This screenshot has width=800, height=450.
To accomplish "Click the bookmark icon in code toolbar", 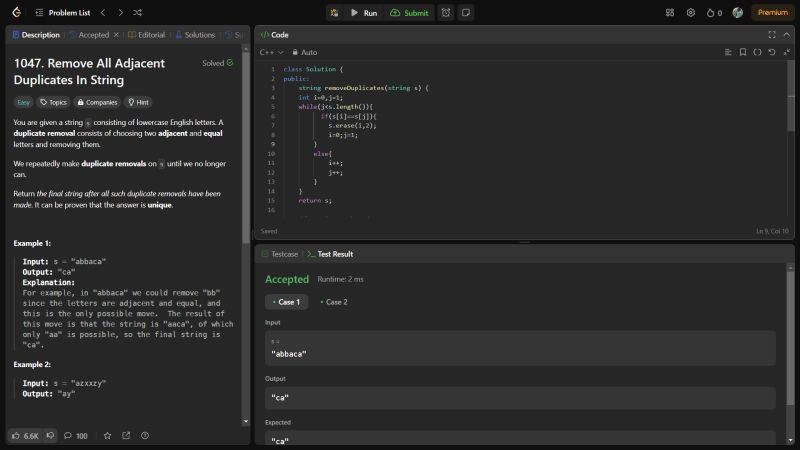I will (x=743, y=52).
